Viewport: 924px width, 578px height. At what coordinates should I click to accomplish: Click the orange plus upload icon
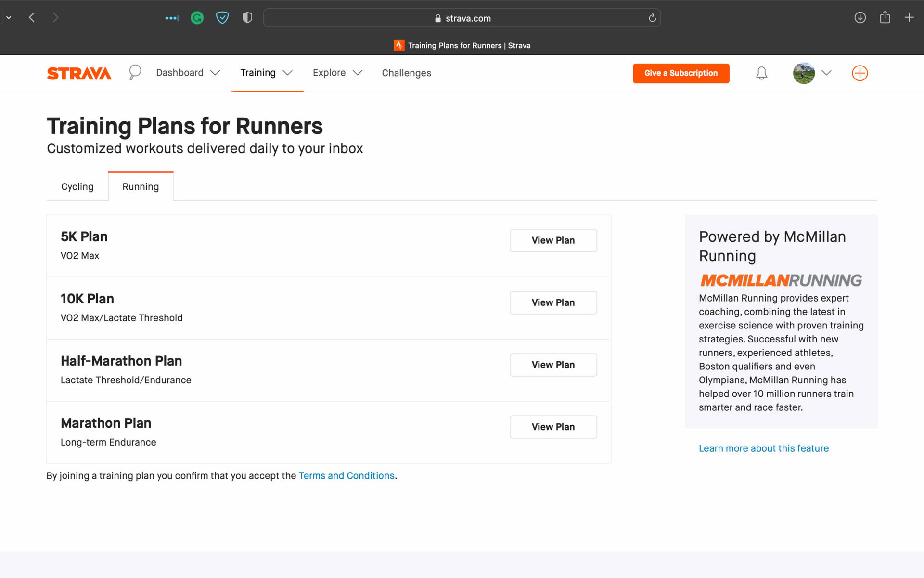coord(860,73)
